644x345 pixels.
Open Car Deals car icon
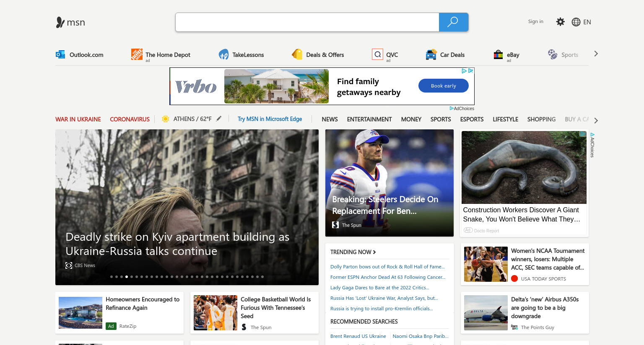coord(431,54)
